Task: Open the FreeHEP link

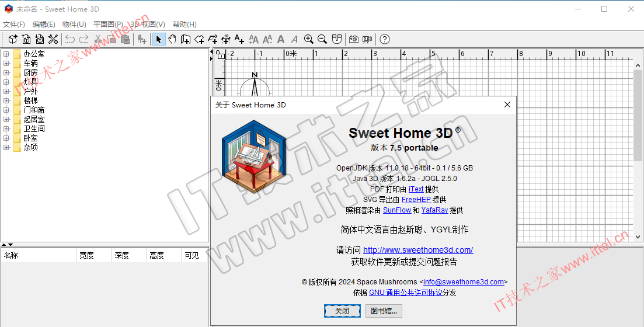Action: click(416, 200)
